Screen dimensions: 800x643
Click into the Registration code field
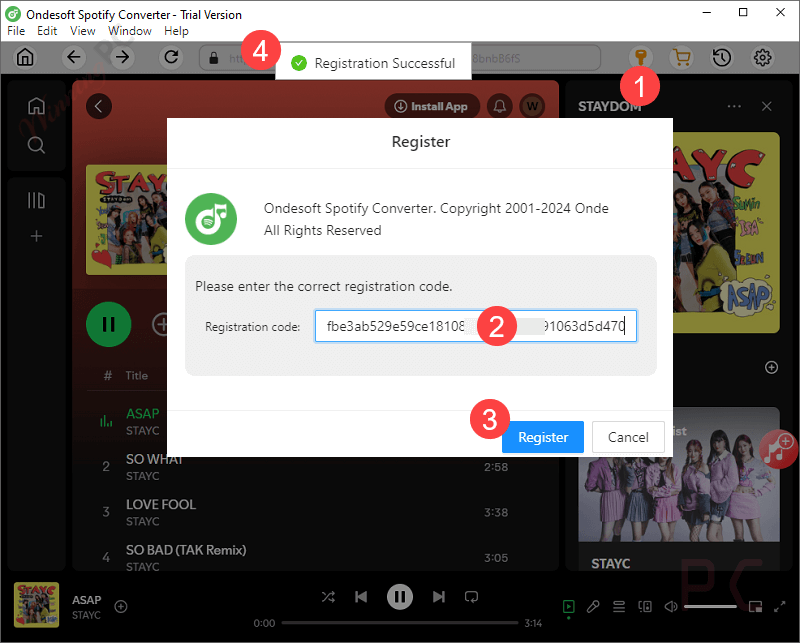click(x=476, y=326)
